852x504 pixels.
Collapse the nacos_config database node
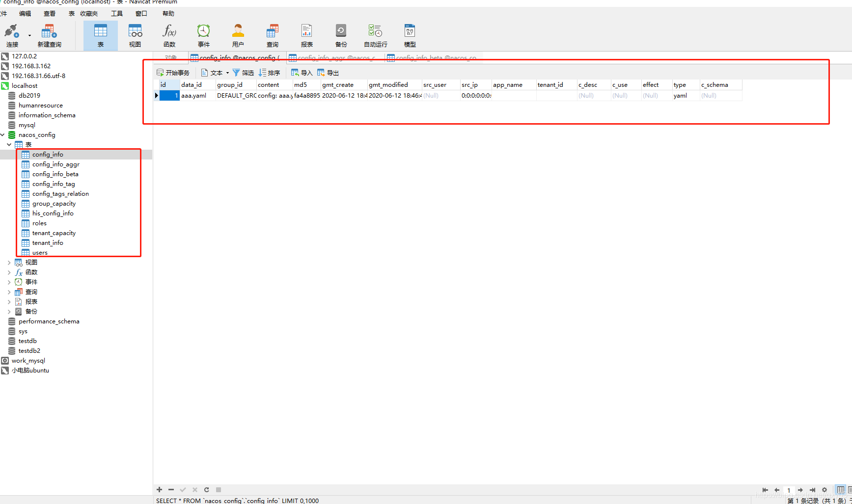tap(3, 135)
